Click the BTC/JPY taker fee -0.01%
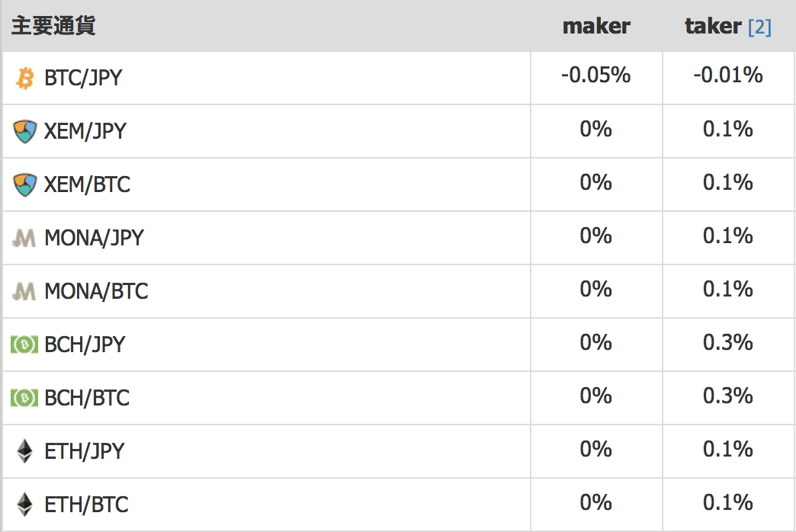 click(728, 75)
